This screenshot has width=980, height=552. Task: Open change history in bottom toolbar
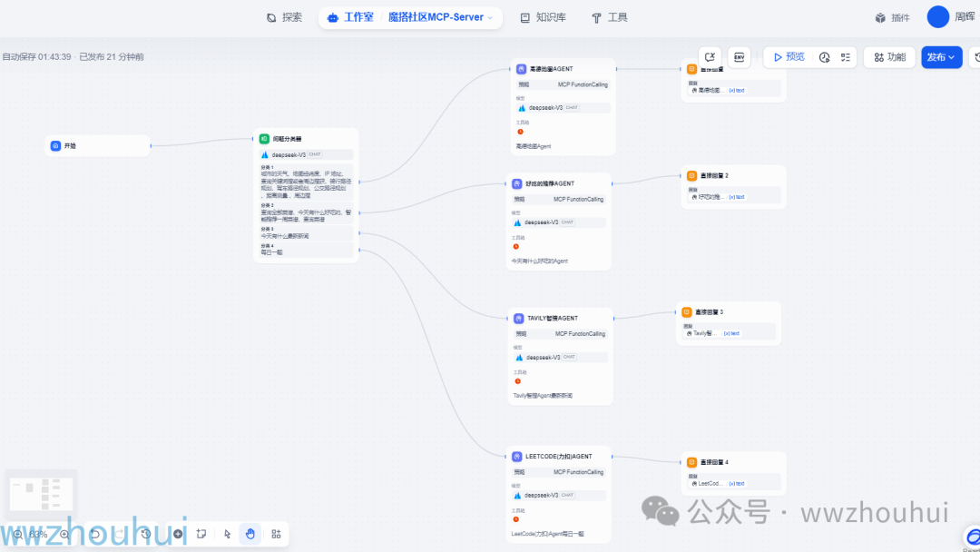(x=145, y=534)
